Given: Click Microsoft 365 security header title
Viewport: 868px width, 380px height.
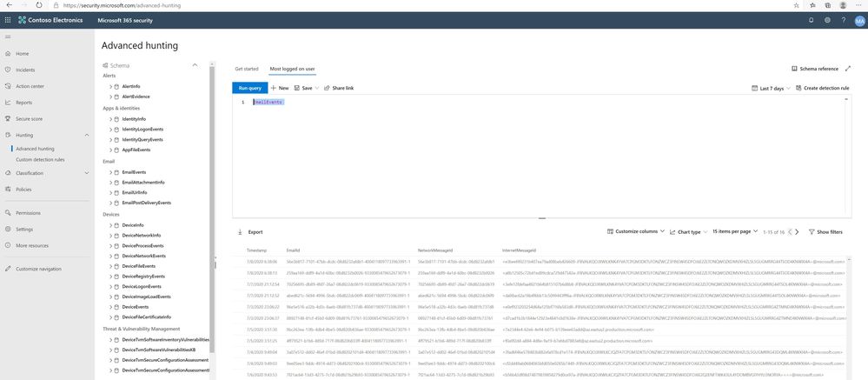Looking at the screenshot, I should point(125,21).
